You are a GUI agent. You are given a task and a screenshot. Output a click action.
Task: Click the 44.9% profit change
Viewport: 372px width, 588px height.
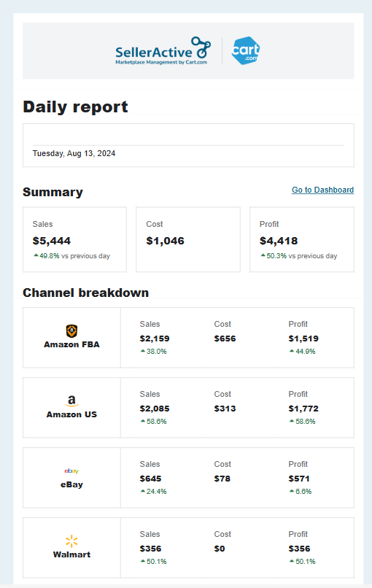pos(303,352)
